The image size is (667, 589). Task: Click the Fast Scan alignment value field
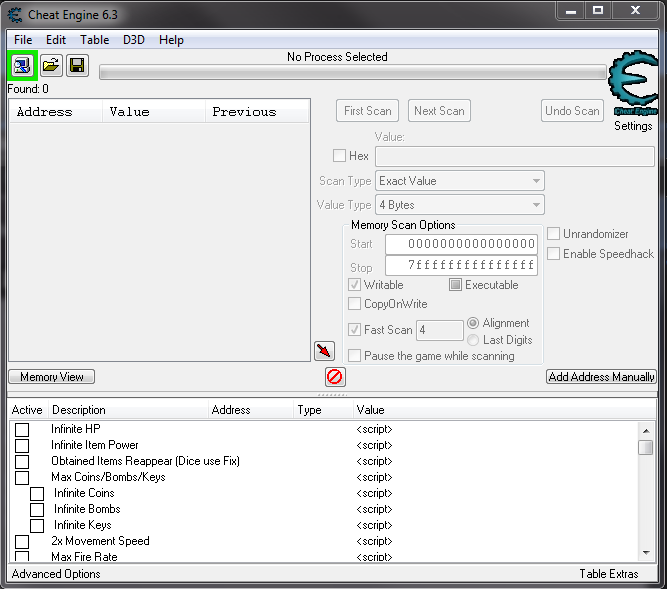point(440,330)
